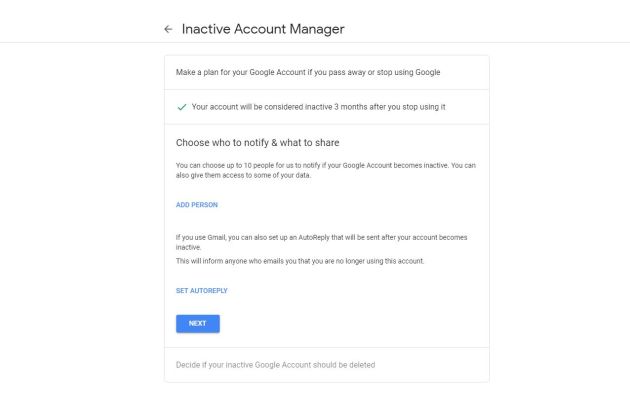Click the 'If you use Gmail' AutoReply line
Image resolution: width=630 pixels, height=411 pixels.
click(x=321, y=237)
